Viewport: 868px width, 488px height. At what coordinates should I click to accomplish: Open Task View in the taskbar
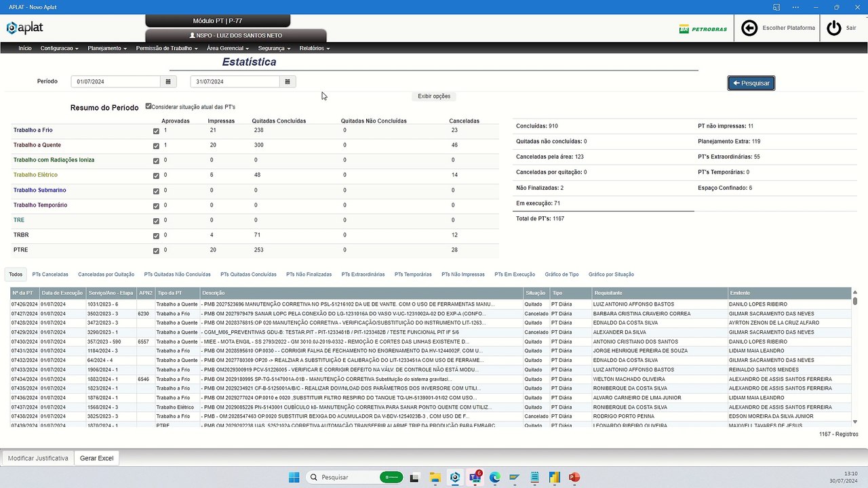pos(415,477)
